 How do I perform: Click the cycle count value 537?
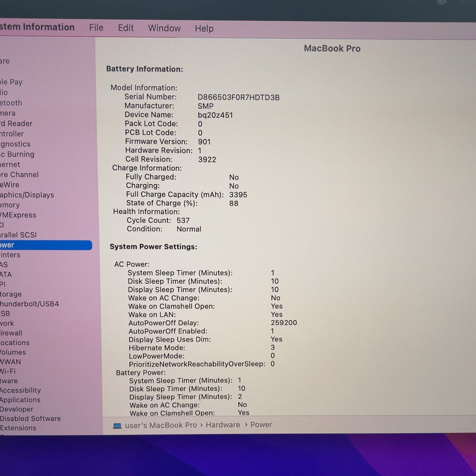[183, 220]
